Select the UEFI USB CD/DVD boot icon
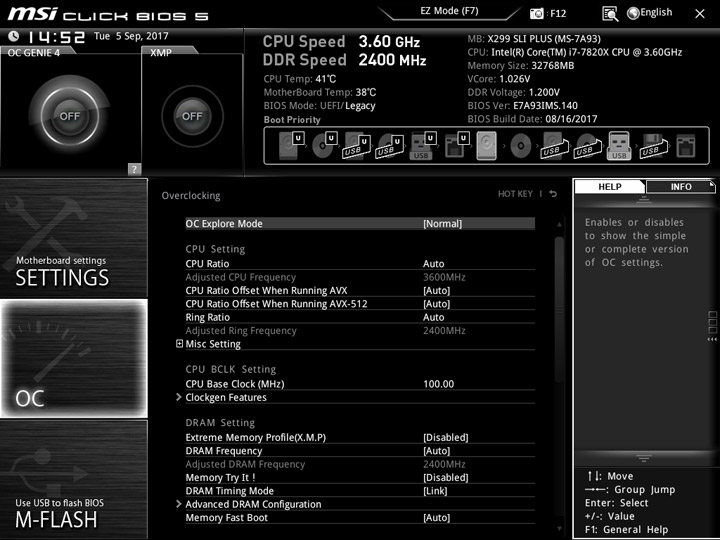The image size is (720, 540). [389, 145]
